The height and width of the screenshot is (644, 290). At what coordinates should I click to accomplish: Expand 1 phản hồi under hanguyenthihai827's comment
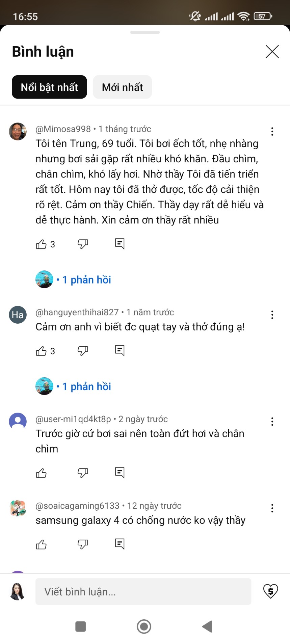pyautogui.click(x=87, y=386)
